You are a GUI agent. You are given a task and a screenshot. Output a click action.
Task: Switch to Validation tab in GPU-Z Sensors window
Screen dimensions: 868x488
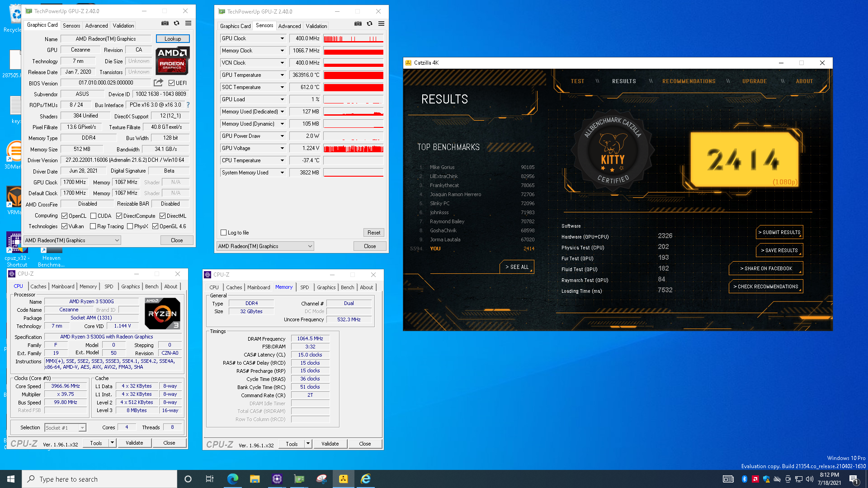click(316, 26)
